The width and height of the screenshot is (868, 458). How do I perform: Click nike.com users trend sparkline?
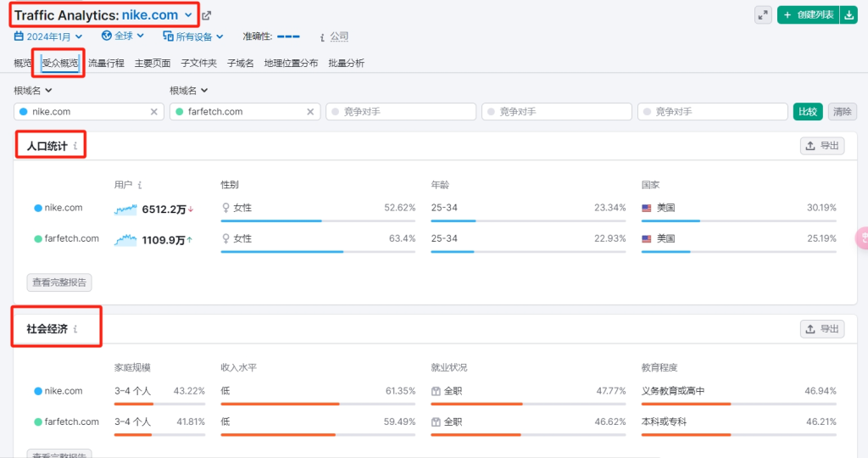(x=125, y=209)
